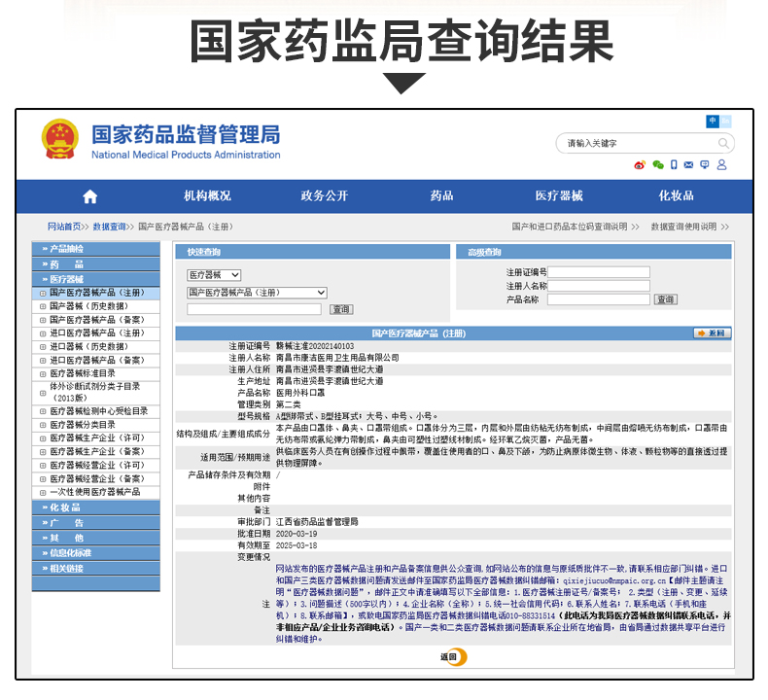The width and height of the screenshot is (768, 700).
Task: Click the 返回 button in the results header
Action: coord(713,333)
